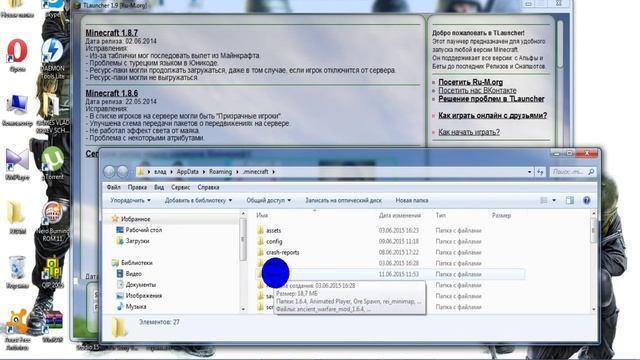This screenshot has width=640, height=360.
Task: Click the TLauncher sidebar scrollbar thumb
Action: 560,43
